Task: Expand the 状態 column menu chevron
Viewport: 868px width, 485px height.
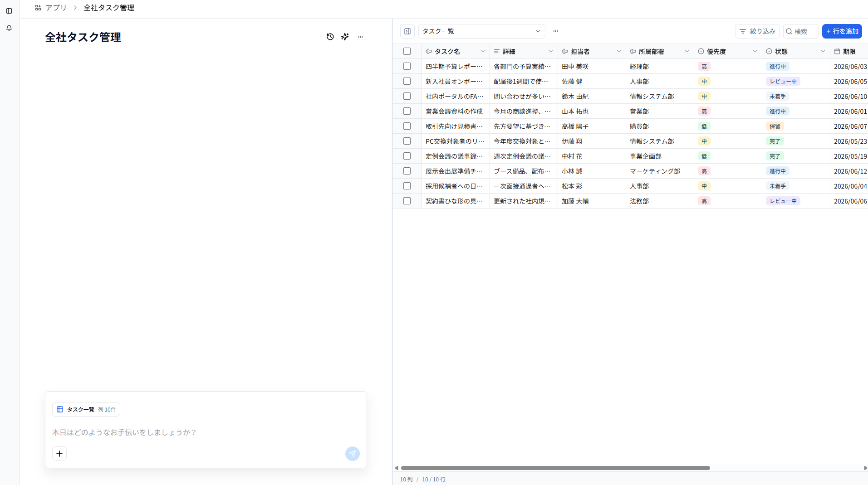Action: click(x=823, y=51)
